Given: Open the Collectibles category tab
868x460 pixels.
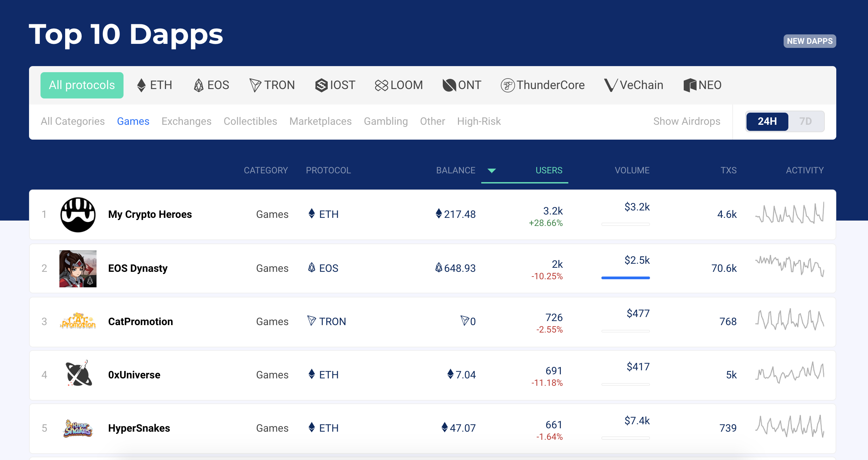Looking at the screenshot, I should (250, 121).
